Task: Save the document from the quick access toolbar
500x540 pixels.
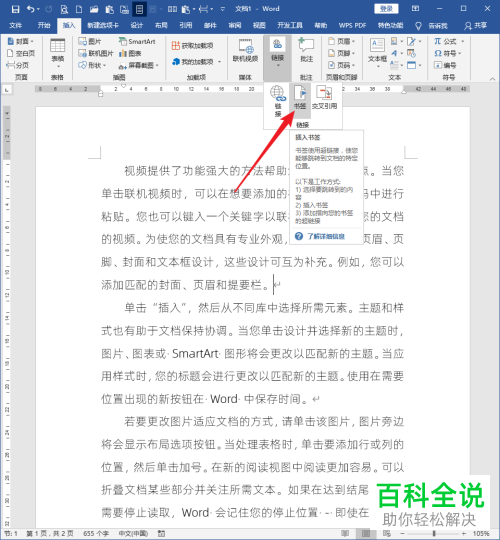Action: [15, 9]
